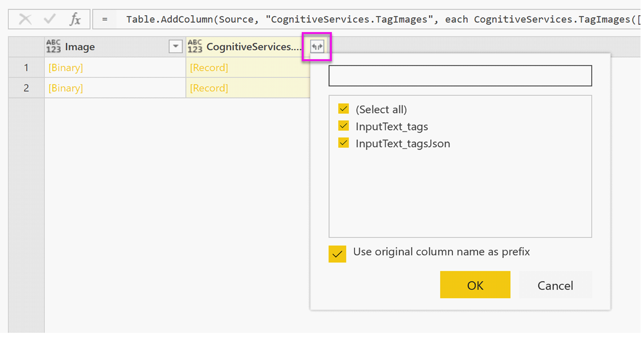Click the data type icon of CognitiveServices column
This screenshot has height=364, width=642.
195,46
